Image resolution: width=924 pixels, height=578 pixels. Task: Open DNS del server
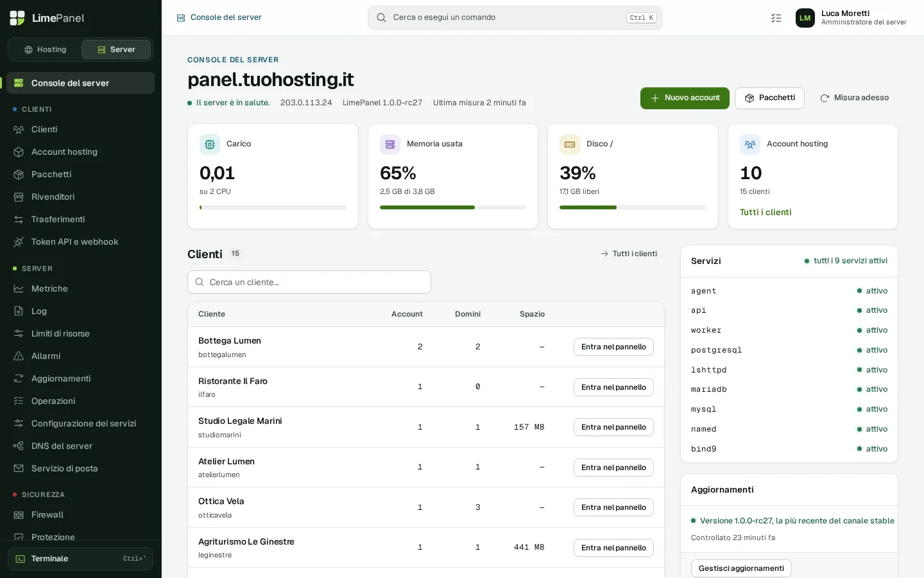[x=80, y=446]
